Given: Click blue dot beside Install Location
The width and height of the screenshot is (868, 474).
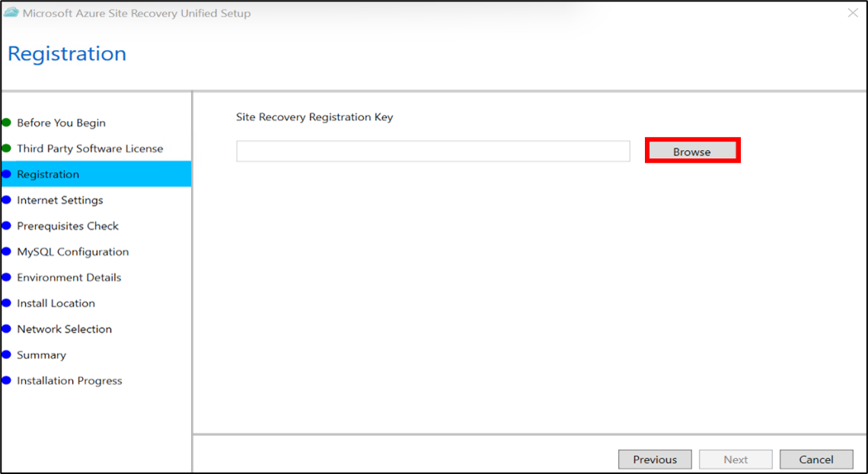Looking at the screenshot, I should click(6, 303).
